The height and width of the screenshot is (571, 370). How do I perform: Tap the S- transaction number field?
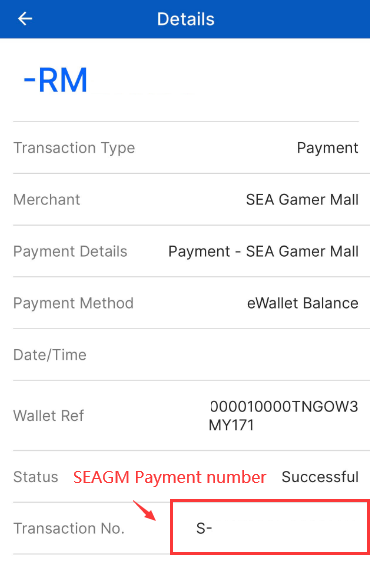(270, 527)
